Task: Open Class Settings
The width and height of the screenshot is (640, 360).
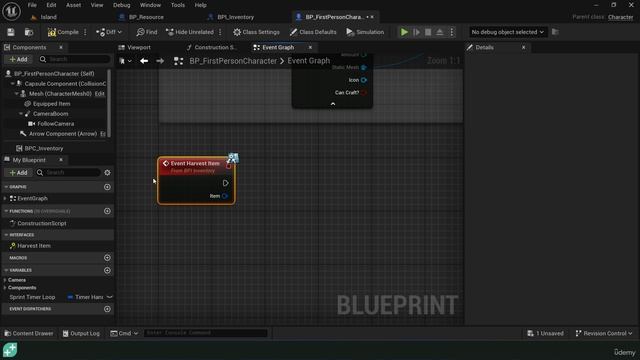Action: click(x=256, y=32)
